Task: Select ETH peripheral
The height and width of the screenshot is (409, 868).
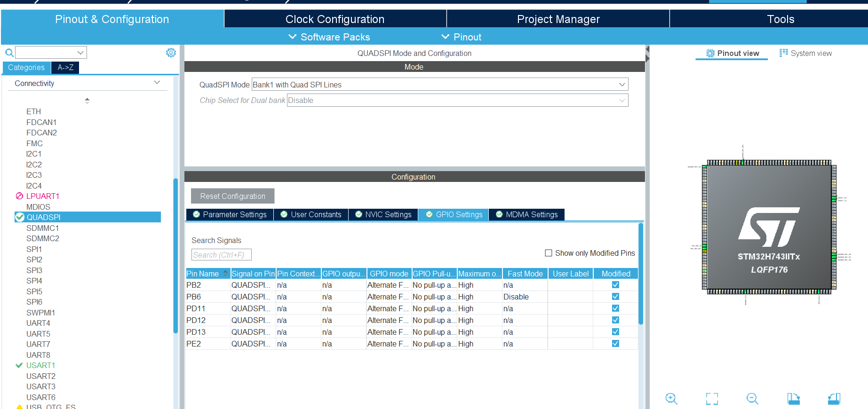Action: [33, 111]
